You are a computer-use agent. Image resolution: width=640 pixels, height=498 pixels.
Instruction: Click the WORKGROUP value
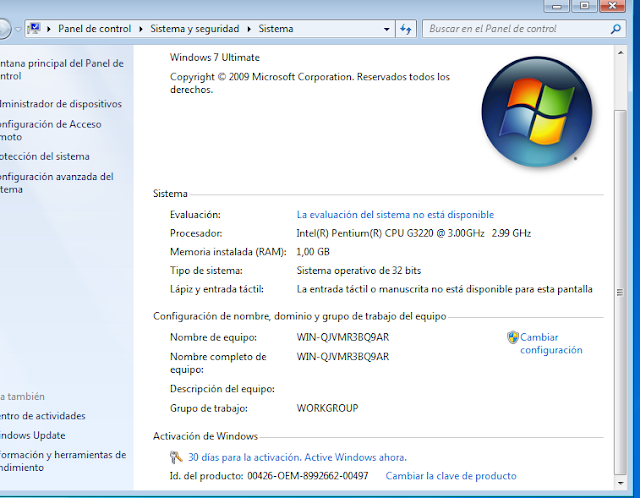coord(327,409)
